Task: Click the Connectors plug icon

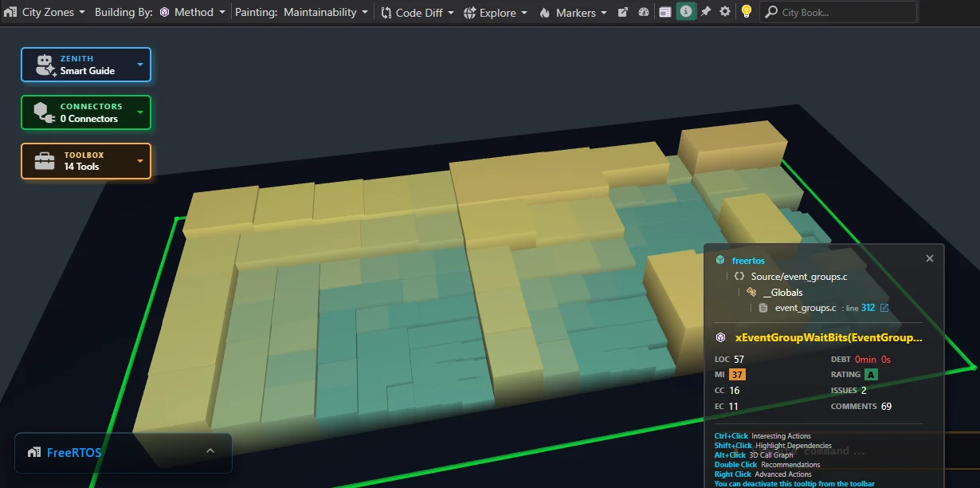Action: click(x=43, y=112)
